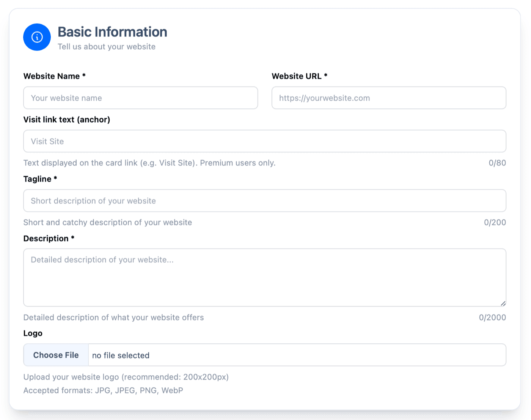Image resolution: width=531 pixels, height=420 pixels.
Task: Click the Choose File button for Logo
Action: (x=56, y=355)
